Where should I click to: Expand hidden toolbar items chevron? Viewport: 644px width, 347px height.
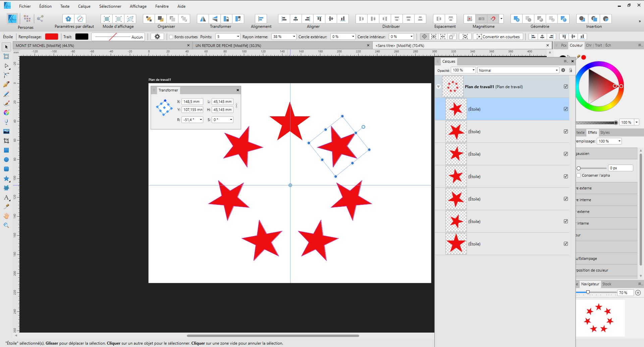tap(639, 21)
